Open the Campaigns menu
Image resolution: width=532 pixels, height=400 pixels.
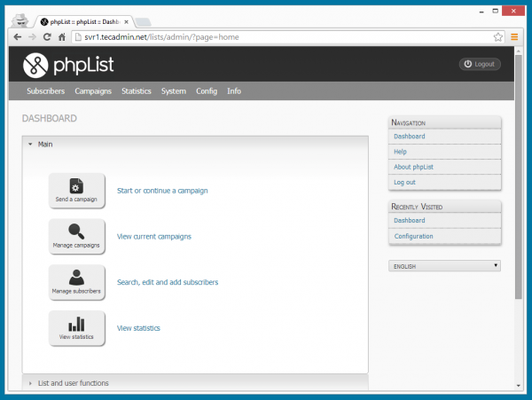(x=93, y=91)
